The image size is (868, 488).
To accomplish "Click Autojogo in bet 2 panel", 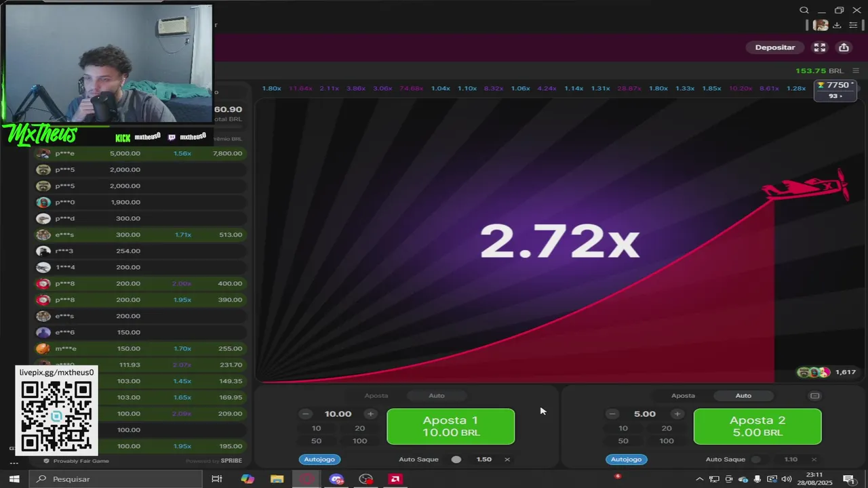I will point(626,459).
